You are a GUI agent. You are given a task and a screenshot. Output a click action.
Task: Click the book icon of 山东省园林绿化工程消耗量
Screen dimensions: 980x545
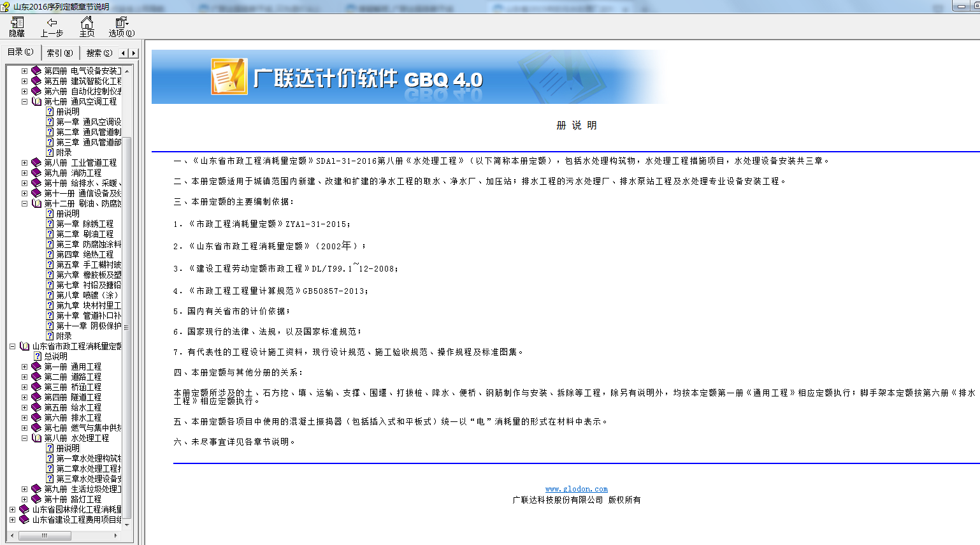tap(24, 509)
